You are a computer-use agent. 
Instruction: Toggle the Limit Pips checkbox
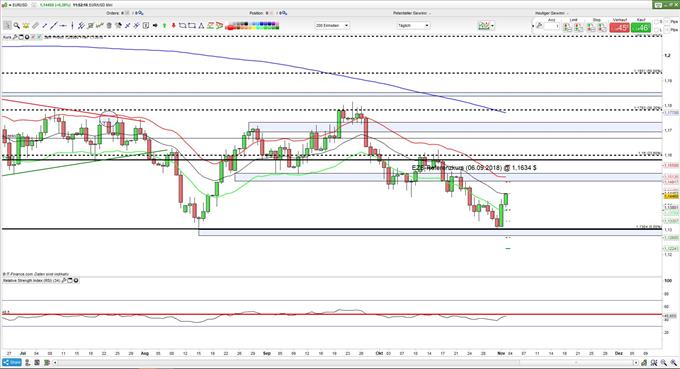coord(667,30)
